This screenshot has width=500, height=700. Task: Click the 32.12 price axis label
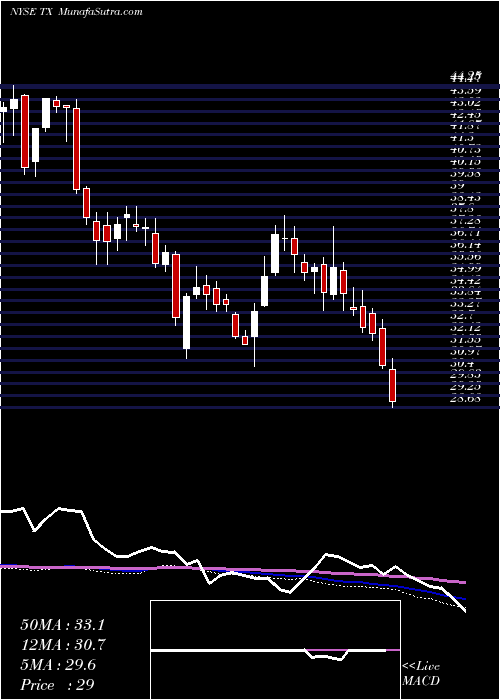point(466,328)
